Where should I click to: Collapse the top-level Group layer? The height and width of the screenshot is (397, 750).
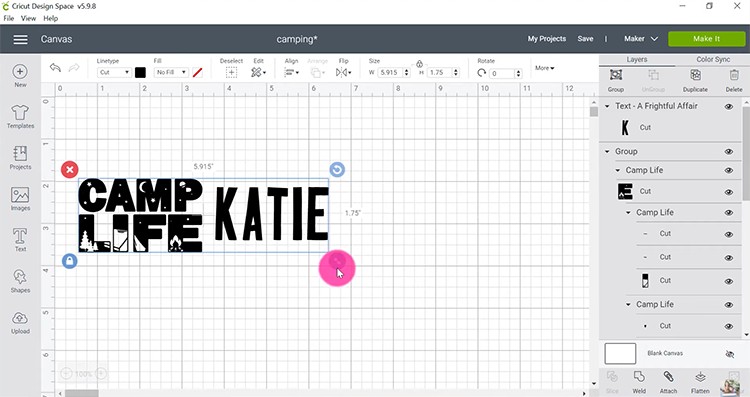pyautogui.click(x=607, y=152)
